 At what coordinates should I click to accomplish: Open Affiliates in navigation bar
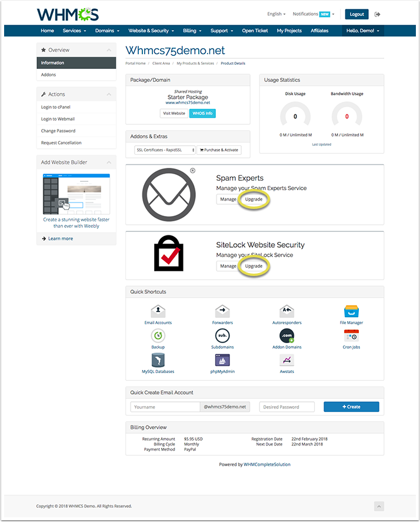coord(319,31)
